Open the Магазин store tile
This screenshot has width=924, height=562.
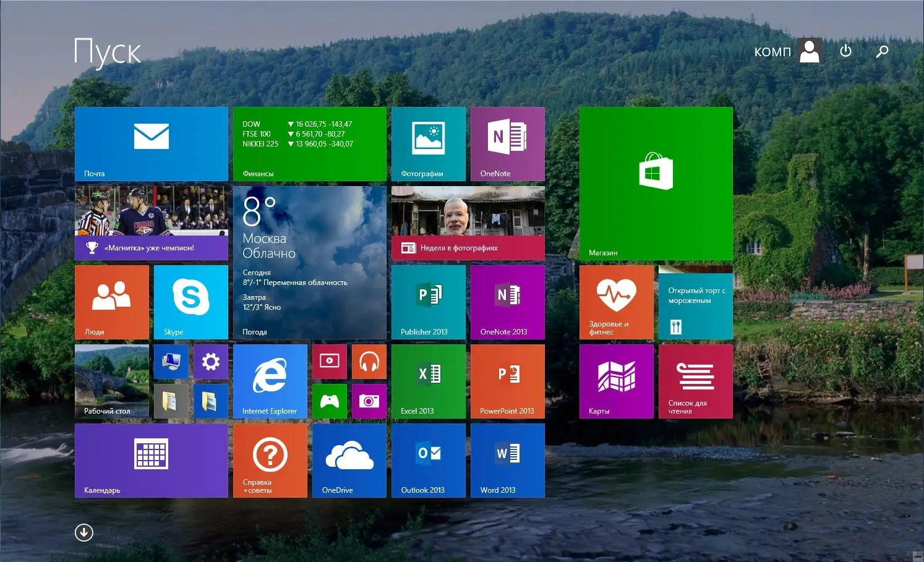[x=656, y=184]
